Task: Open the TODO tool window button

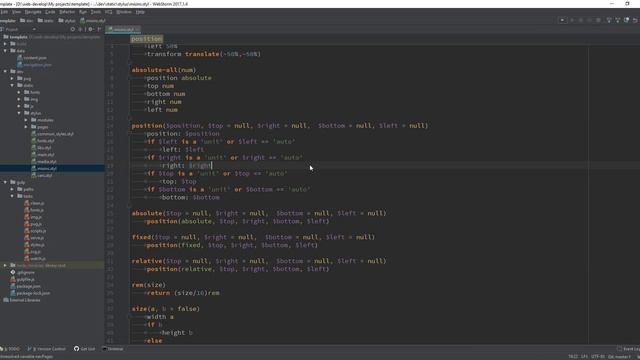Action: point(11,349)
